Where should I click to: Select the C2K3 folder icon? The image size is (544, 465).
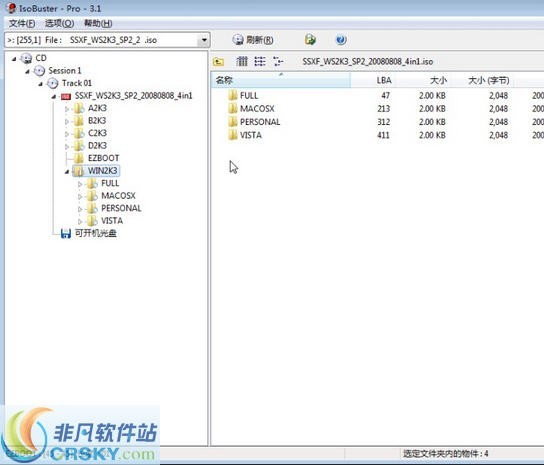79,133
